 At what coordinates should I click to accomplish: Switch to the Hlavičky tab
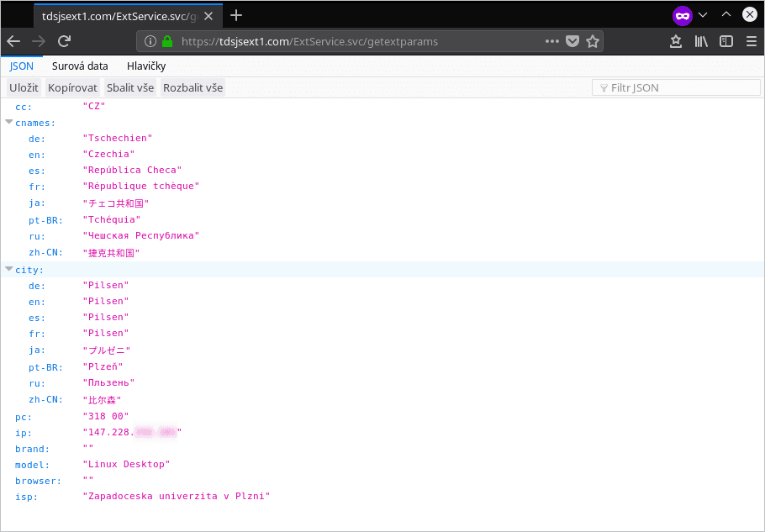tap(146, 66)
